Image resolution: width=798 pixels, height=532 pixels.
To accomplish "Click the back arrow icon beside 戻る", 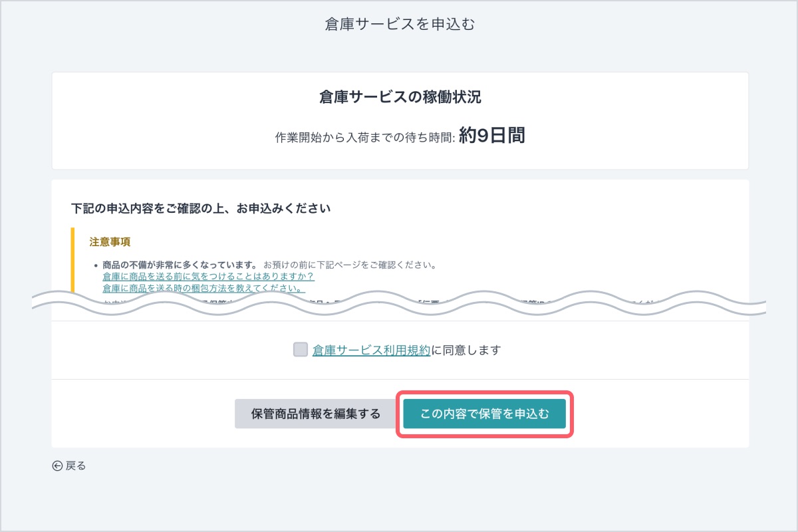I will tap(57, 466).
